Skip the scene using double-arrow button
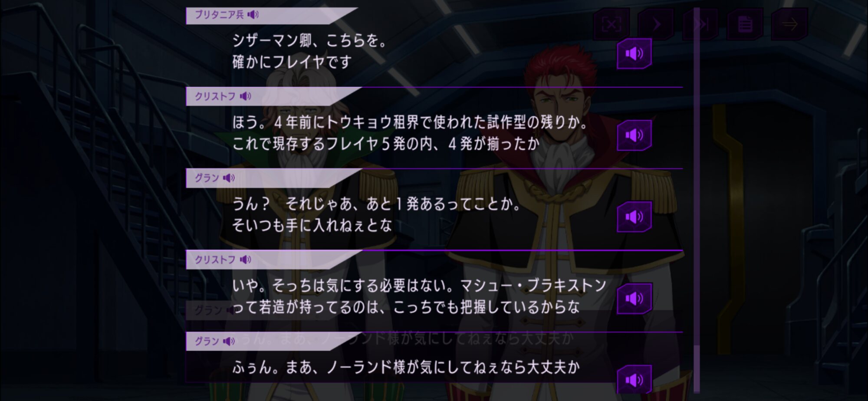Image resolution: width=868 pixels, height=401 pixels. (x=700, y=24)
